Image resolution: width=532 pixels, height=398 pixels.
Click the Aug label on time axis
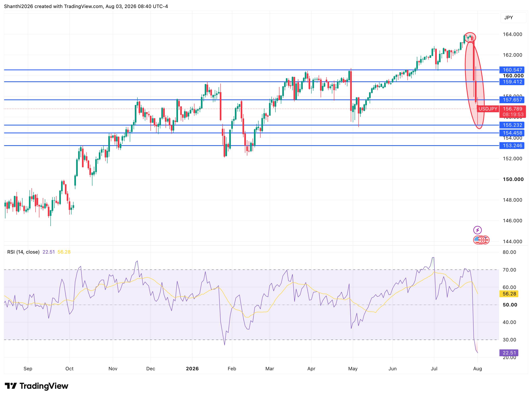(x=477, y=369)
